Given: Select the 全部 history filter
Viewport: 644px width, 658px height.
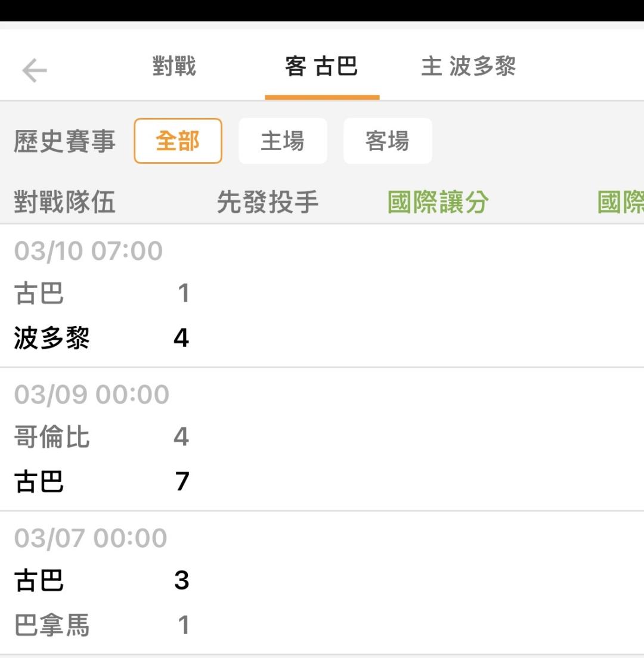Looking at the screenshot, I should [x=178, y=141].
